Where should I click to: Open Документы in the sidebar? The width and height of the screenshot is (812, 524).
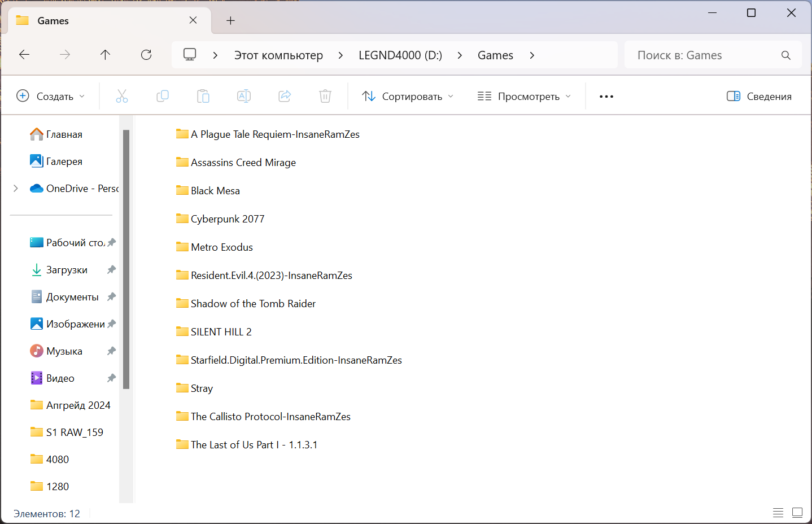(x=64, y=297)
